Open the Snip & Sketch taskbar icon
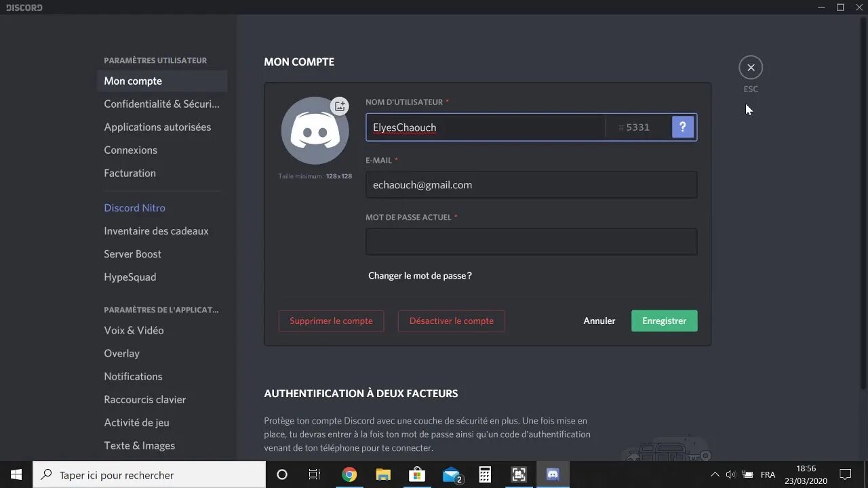The image size is (868, 488). tap(519, 474)
